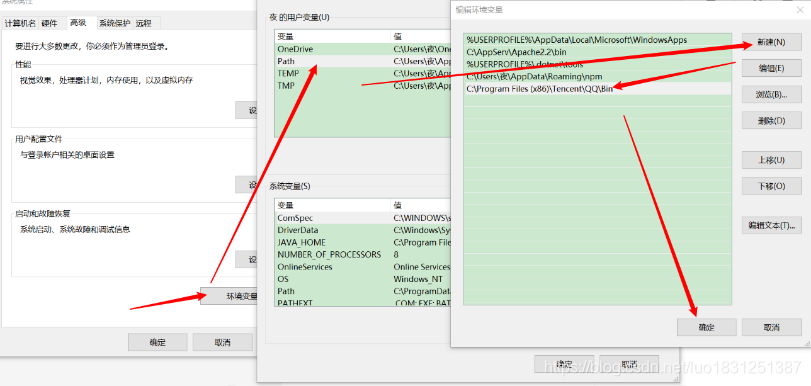The image size is (811, 386).
Task: Select the .dotnet\tools path entry
Action: [x=597, y=64]
